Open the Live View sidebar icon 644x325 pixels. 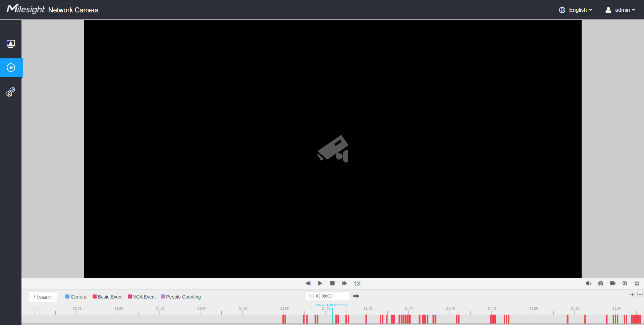11,44
